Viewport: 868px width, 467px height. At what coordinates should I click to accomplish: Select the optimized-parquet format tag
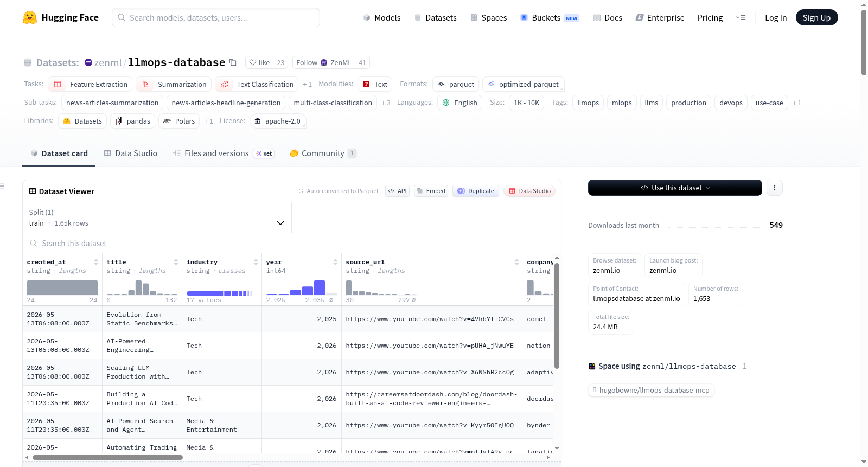click(524, 84)
